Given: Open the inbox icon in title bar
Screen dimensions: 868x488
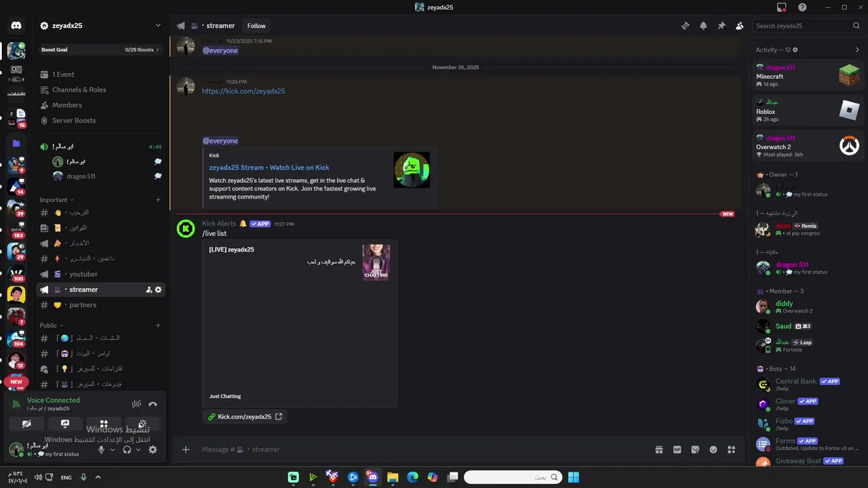Looking at the screenshot, I should point(782,7).
